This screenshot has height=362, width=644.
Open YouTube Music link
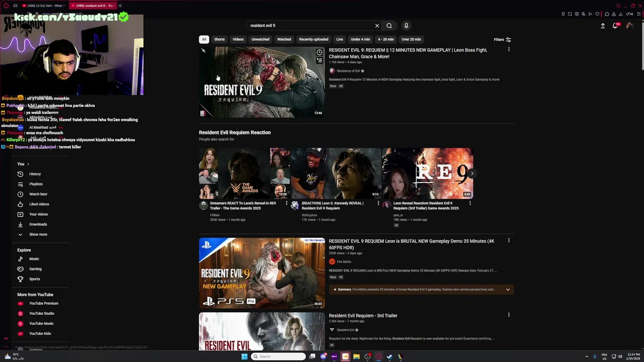coord(41,323)
